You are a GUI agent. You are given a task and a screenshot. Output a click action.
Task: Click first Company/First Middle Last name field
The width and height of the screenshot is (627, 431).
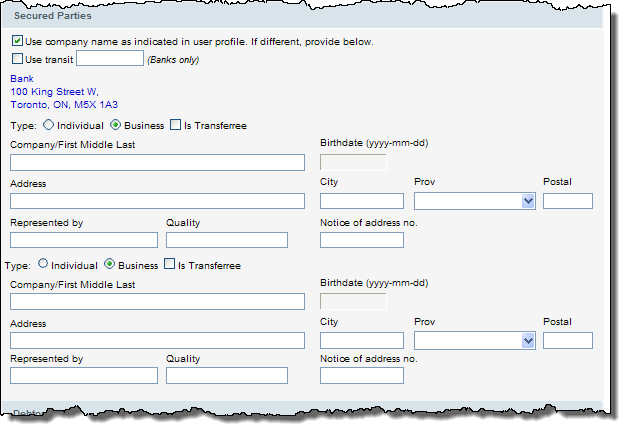click(157, 162)
